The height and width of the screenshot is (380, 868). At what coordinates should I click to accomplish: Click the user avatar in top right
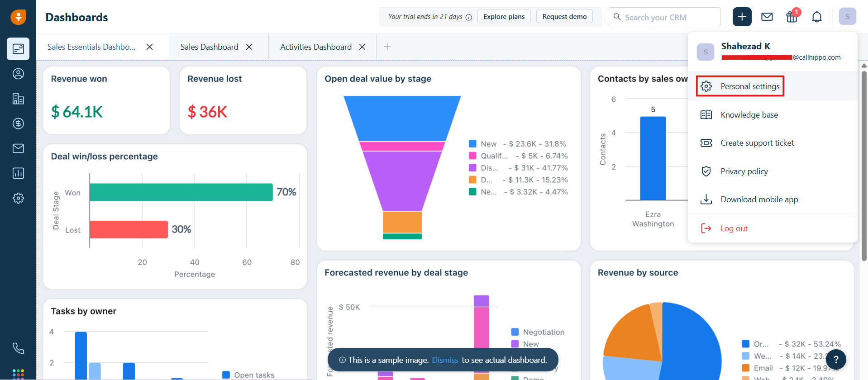(848, 17)
